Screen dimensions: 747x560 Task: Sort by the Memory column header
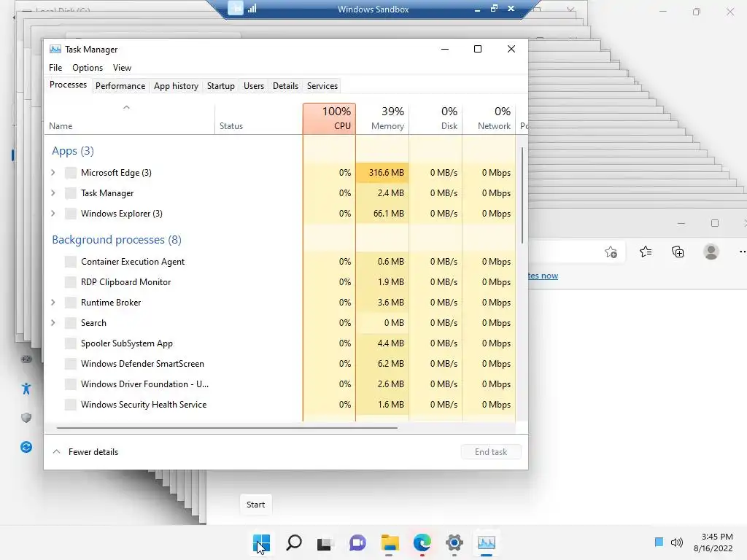click(382, 119)
